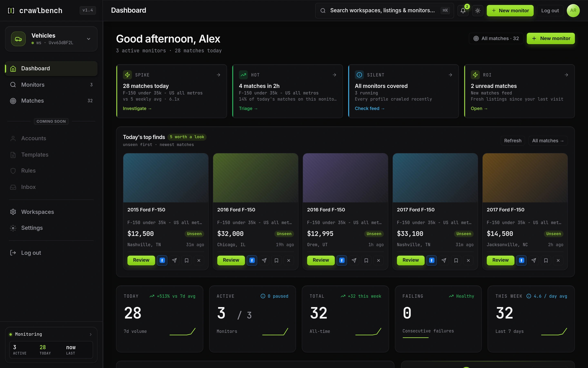Viewport: 588px width, 368px height.
Task: Open Matches in sidebar
Action: tap(51, 101)
